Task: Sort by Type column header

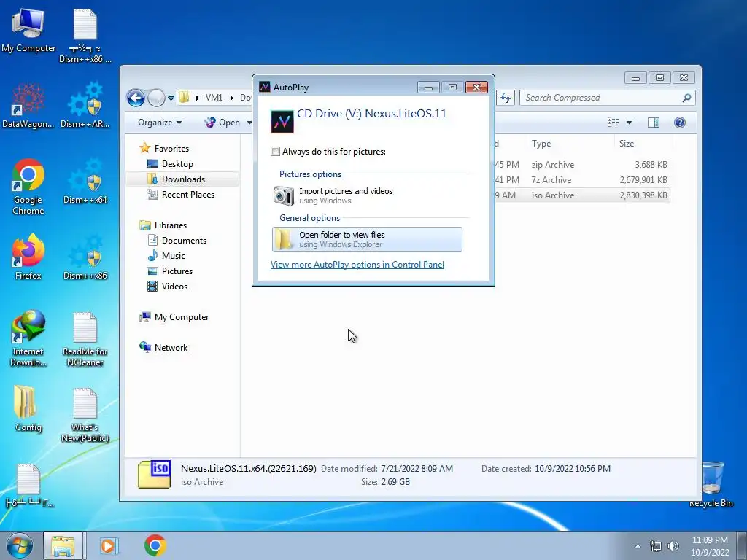Action: coord(570,144)
